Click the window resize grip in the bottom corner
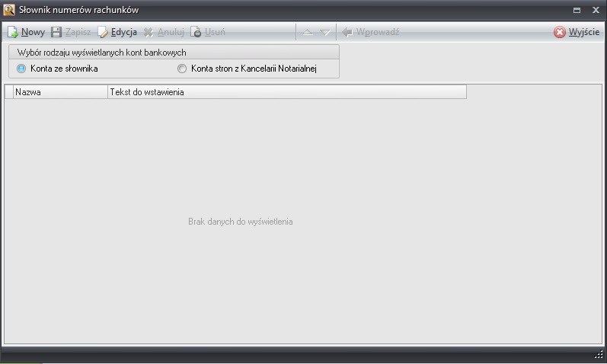This screenshot has width=607, height=364. coord(599,356)
